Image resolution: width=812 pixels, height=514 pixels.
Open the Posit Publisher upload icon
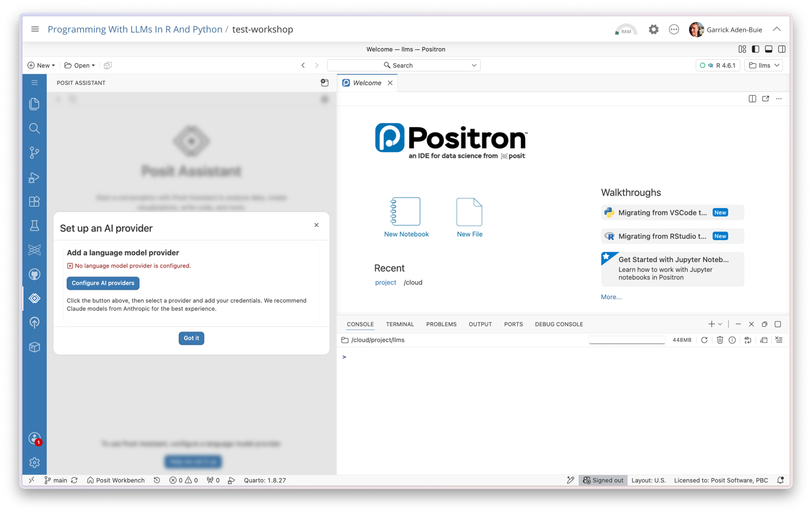(x=34, y=323)
